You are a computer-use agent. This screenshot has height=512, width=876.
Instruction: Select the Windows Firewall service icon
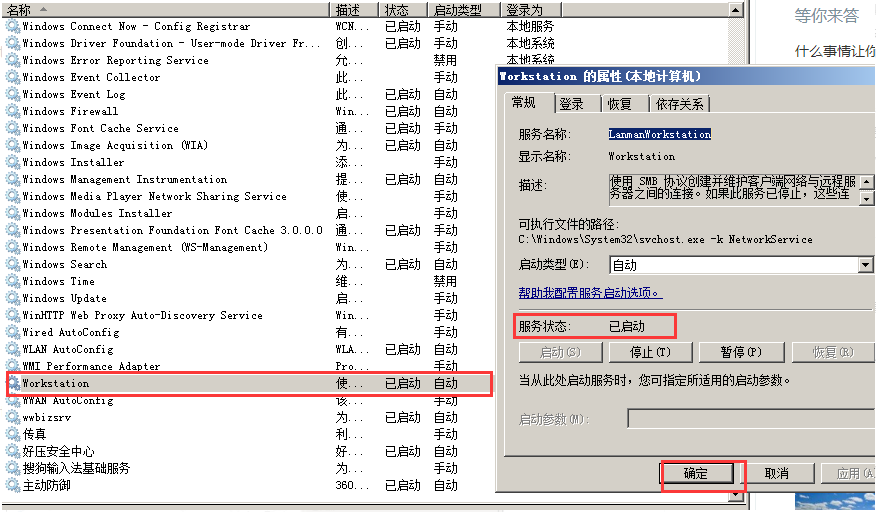point(12,111)
